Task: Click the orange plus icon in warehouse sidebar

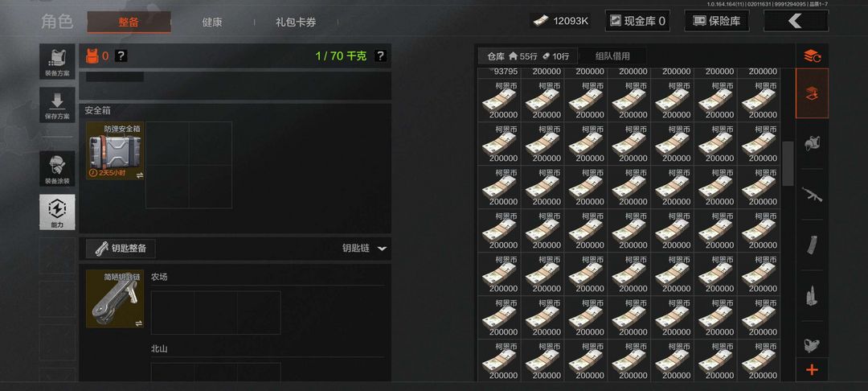Action: click(812, 370)
